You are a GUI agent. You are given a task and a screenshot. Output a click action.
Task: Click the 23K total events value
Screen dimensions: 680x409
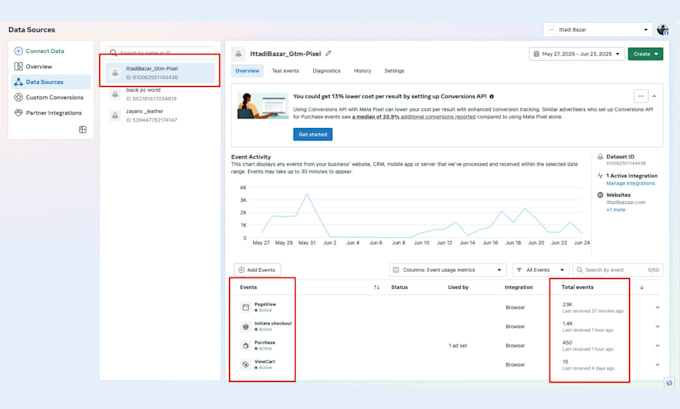[567, 304]
